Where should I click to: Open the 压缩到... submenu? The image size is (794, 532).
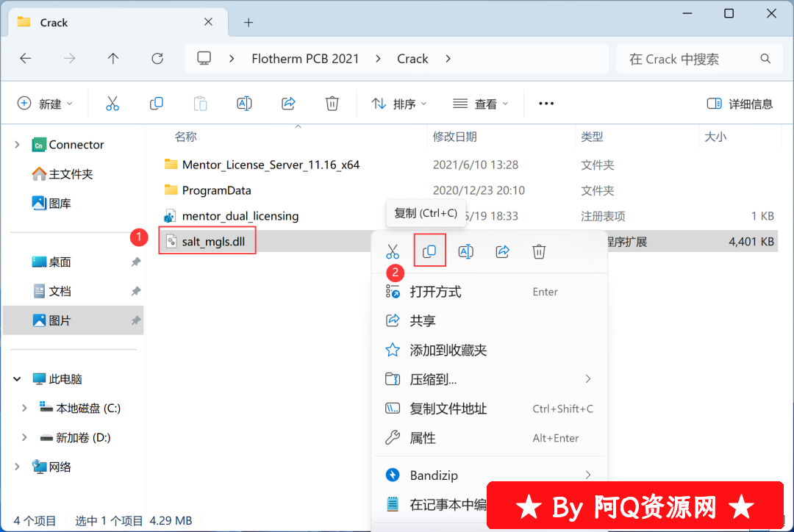pos(489,379)
